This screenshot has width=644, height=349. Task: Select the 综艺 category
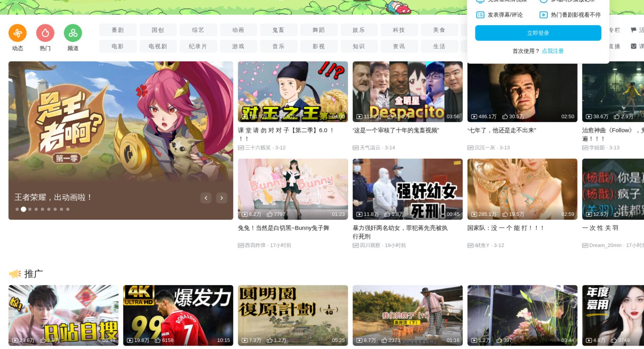click(x=198, y=30)
